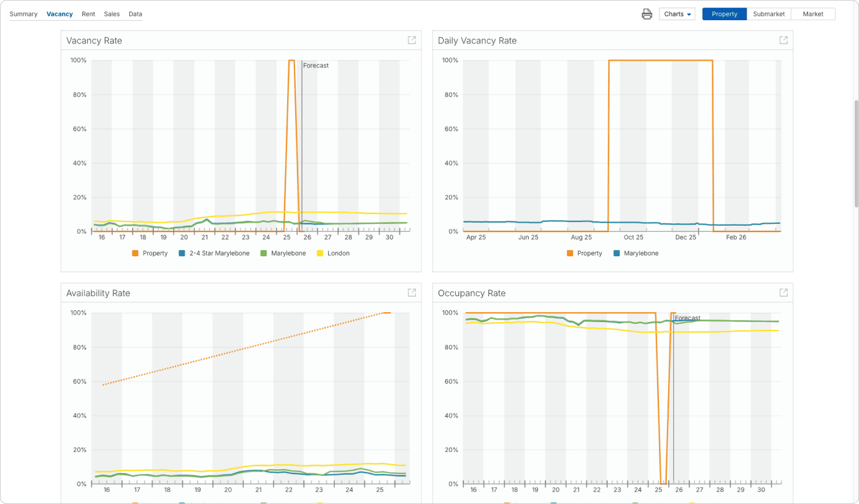Screen dimensions: 859x504
Task: Expand the Vacancy Rate chart popout icon
Action: coord(412,40)
